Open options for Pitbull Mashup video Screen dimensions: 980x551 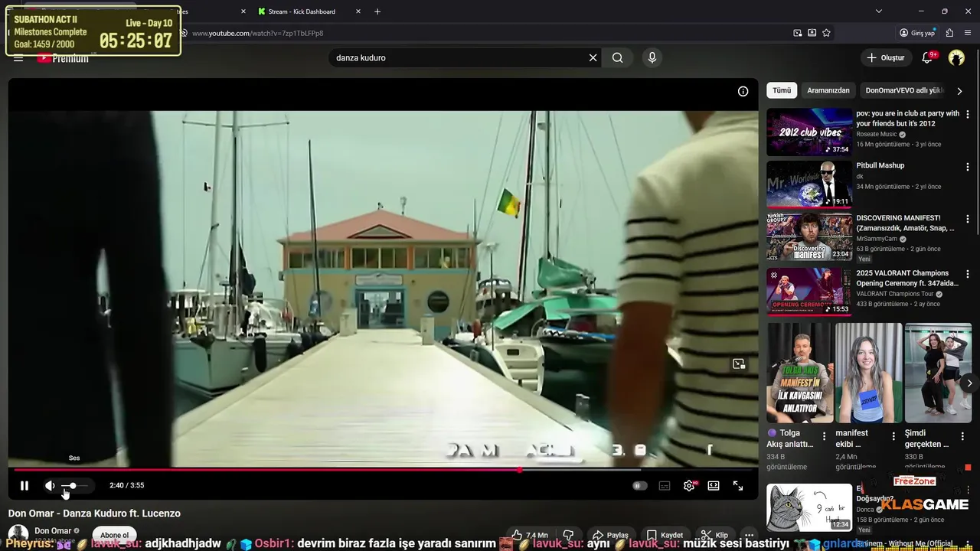(x=967, y=167)
